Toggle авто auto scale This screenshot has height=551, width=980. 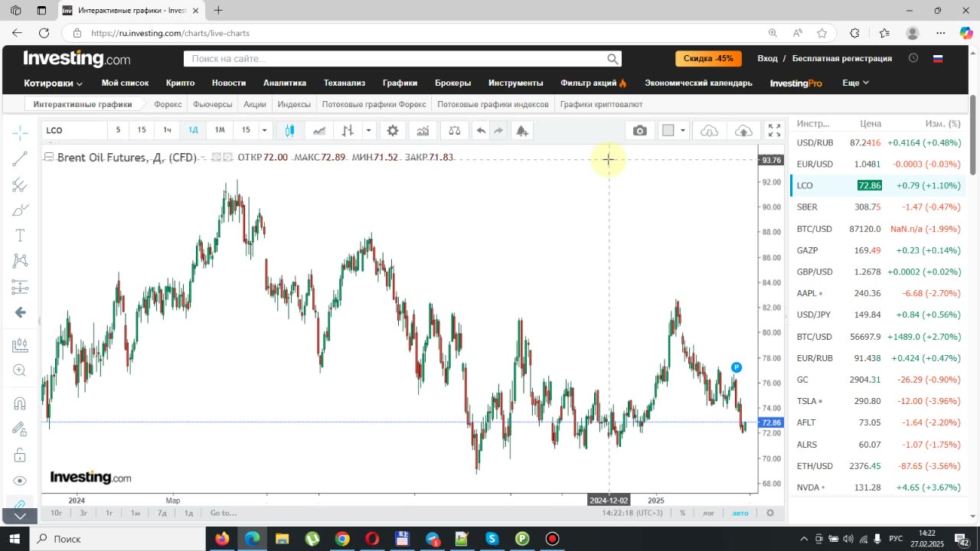coord(740,513)
